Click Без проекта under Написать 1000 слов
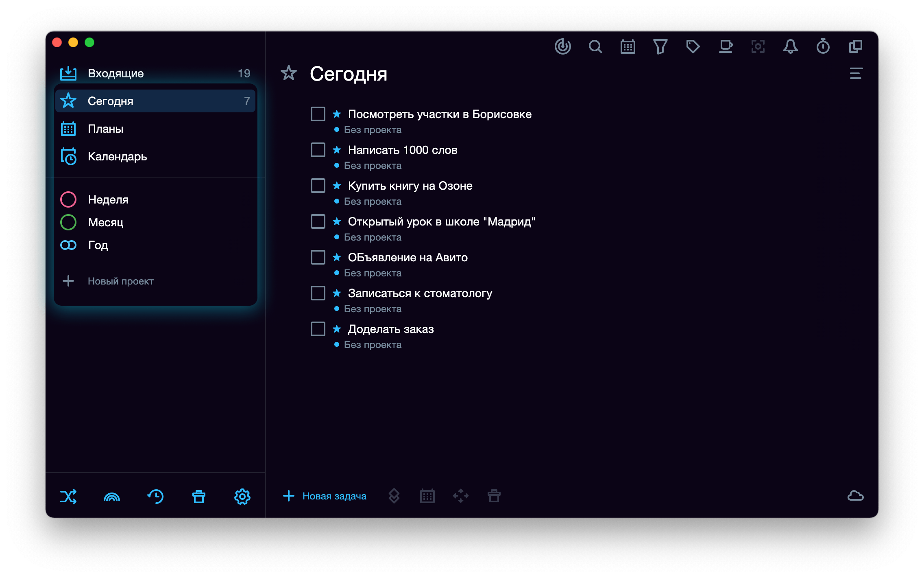 pyautogui.click(x=373, y=165)
